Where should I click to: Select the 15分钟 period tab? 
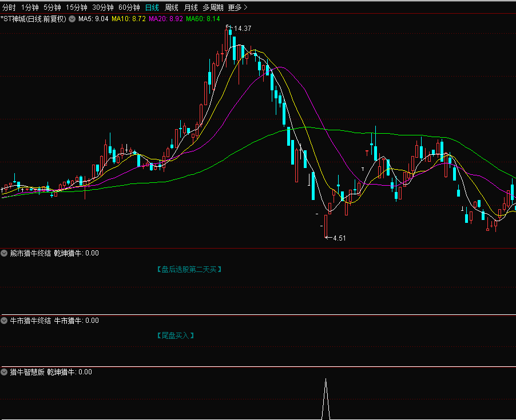coord(76,7)
